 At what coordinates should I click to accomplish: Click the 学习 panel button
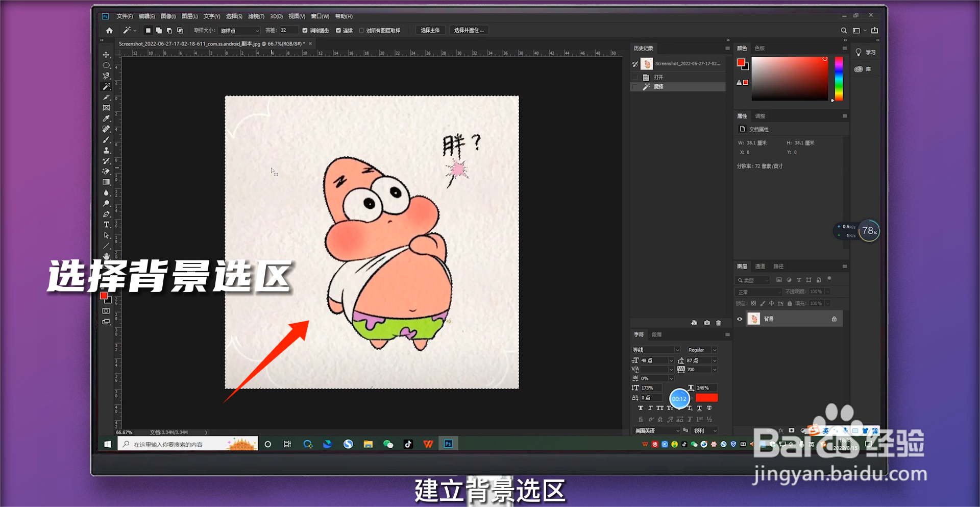(x=866, y=52)
